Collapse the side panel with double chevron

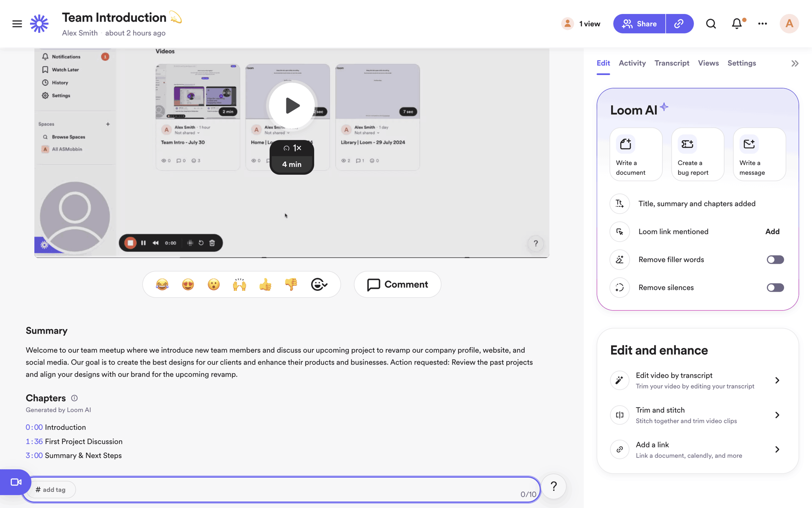[x=795, y=63]
